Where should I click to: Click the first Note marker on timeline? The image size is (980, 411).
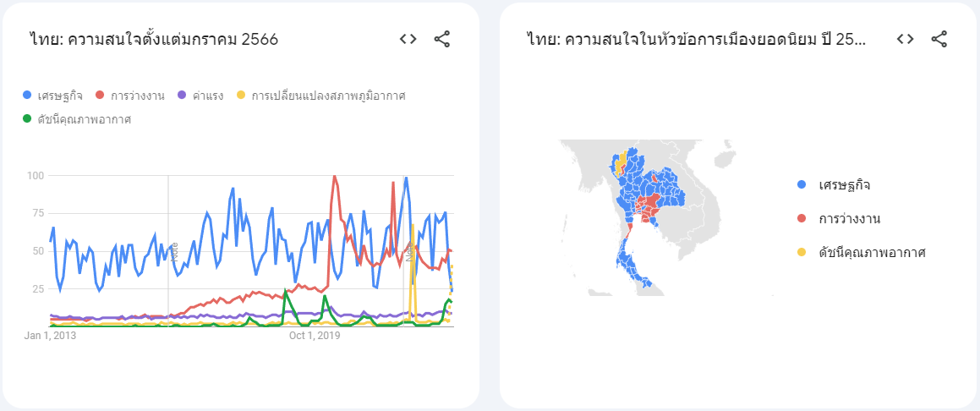coord(174,251)
